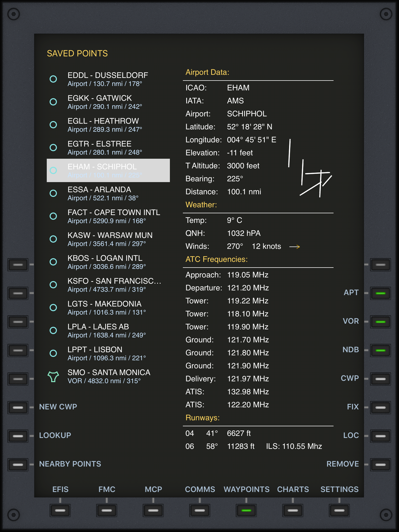This screenshot has height=532, width=399.
Task: Toggle the APT filter hardware key
Action: (x=381, y=293)
